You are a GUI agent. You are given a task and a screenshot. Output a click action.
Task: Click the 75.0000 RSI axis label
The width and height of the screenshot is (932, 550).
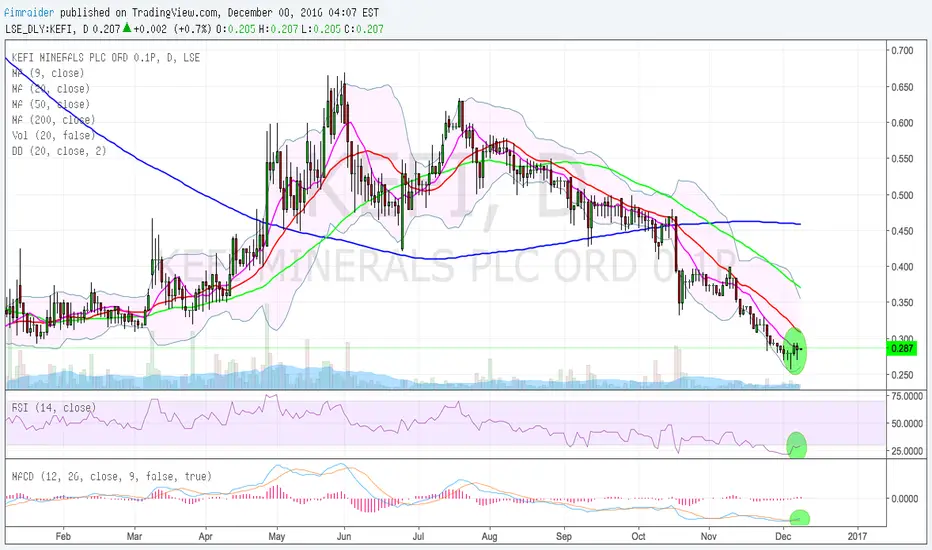tap(906, 396)
